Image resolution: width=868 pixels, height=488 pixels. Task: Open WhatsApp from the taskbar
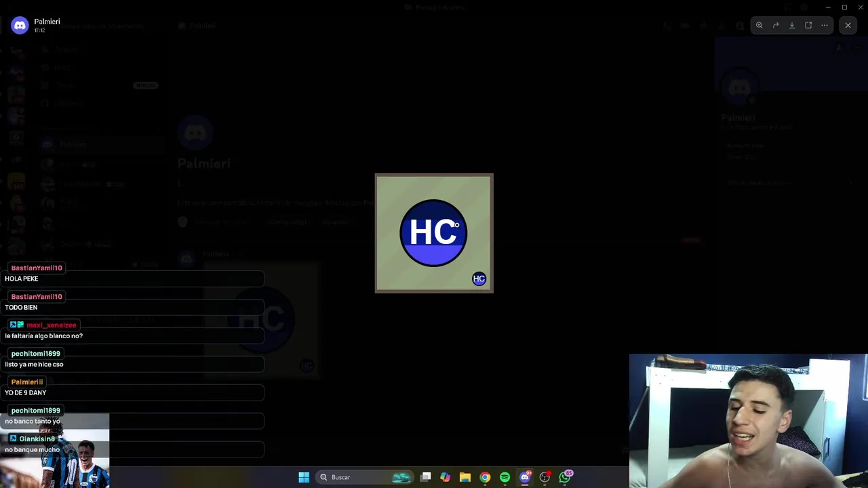(x=565, y=477)
